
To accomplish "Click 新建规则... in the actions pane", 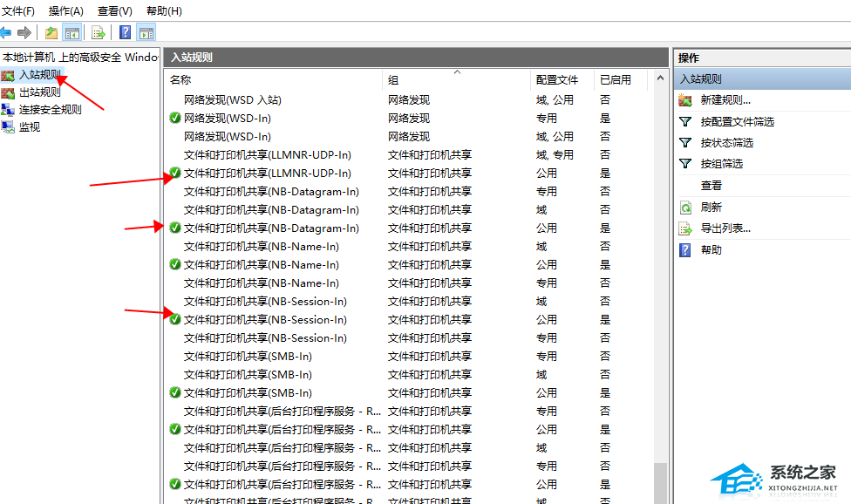I will (725, 99).
